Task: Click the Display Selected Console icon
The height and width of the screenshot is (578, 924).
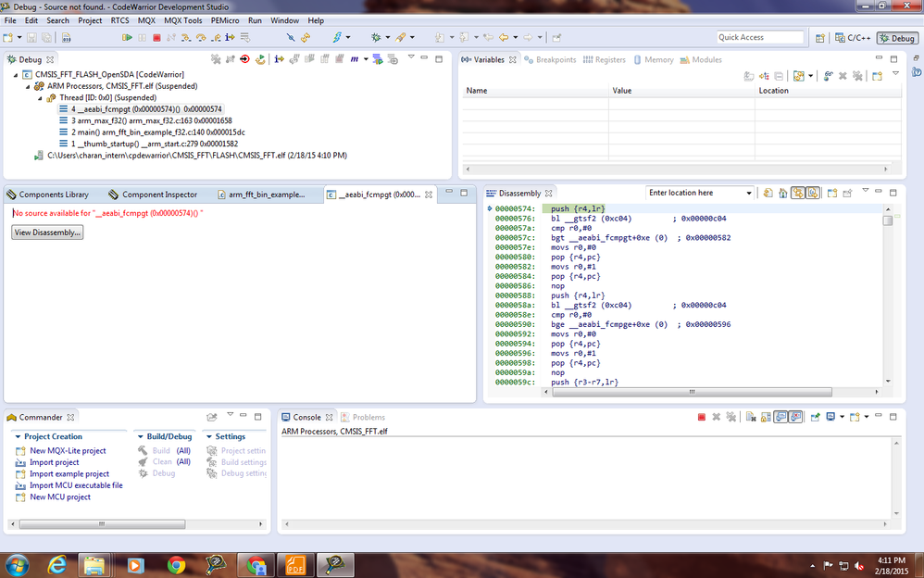Action: (x=830, y=417)
